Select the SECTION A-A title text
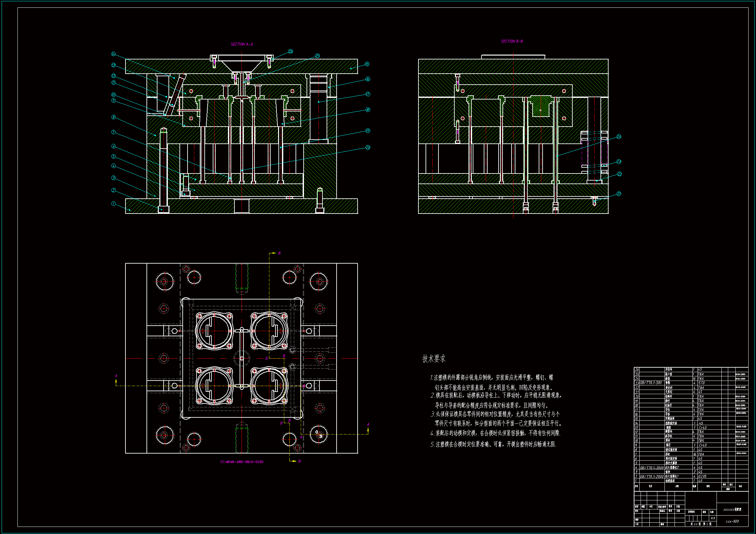This screenshot has height=534, width=756. 242,44
